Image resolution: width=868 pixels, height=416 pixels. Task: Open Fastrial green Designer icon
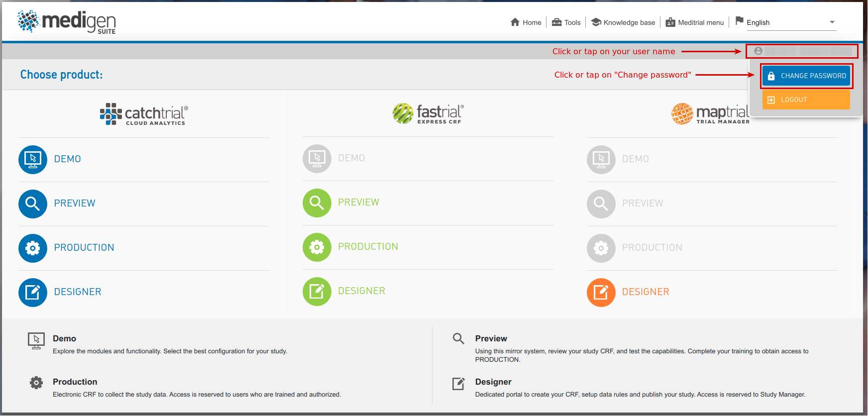(317, 291)
